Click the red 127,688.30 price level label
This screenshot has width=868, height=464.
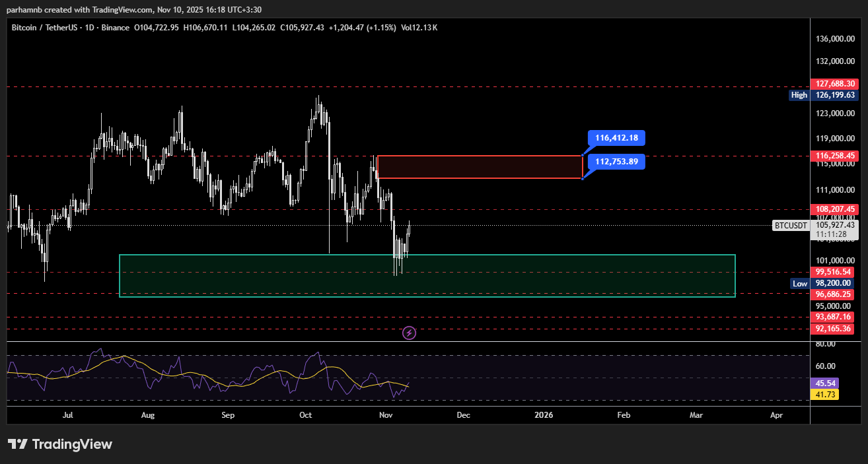[836, 84]
